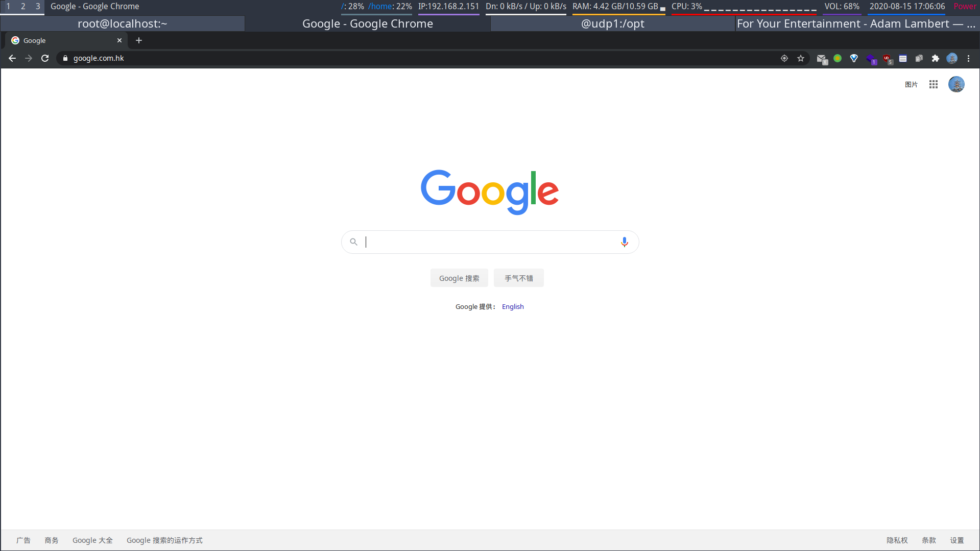
Task: Open Chrome's three-dot menu
Action: coord(968,58)
